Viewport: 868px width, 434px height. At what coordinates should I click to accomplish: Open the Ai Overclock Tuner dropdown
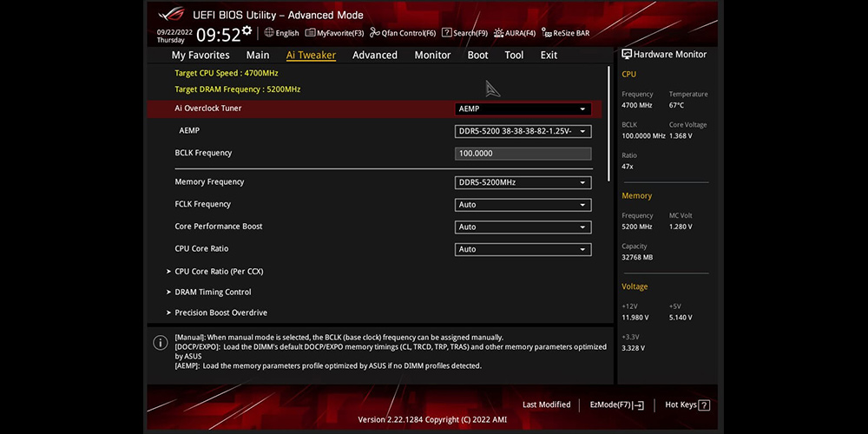[x=523, y=109]
